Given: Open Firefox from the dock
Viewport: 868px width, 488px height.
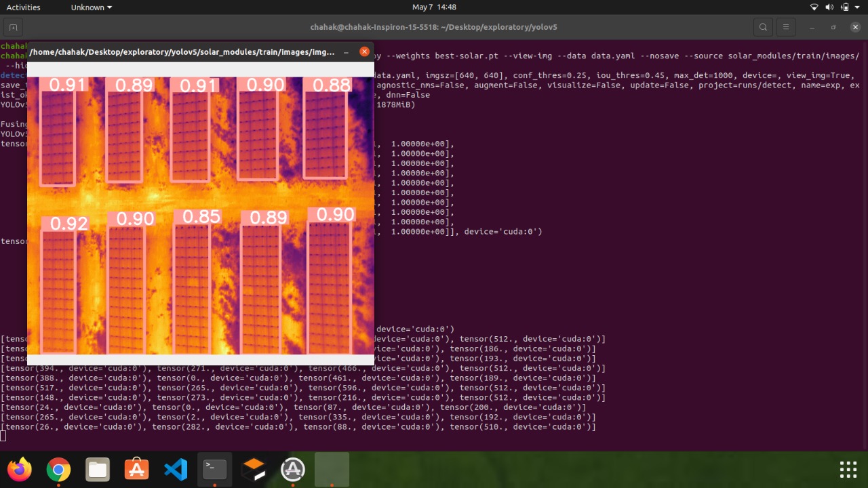Looking at the screenshot, I should click(19, 469).
